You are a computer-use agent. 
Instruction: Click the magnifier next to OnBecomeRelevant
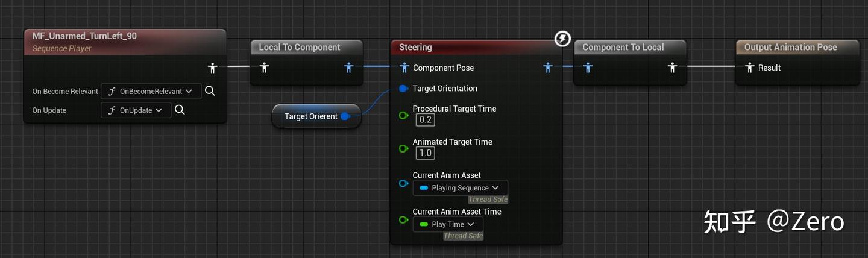pyautogui.click(x=209, y=91)
